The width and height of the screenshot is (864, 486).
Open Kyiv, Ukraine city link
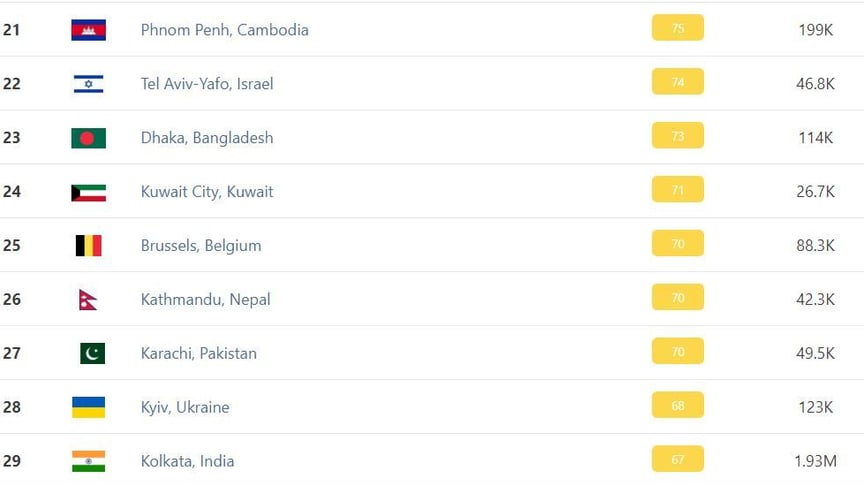[x=185, y=407]
